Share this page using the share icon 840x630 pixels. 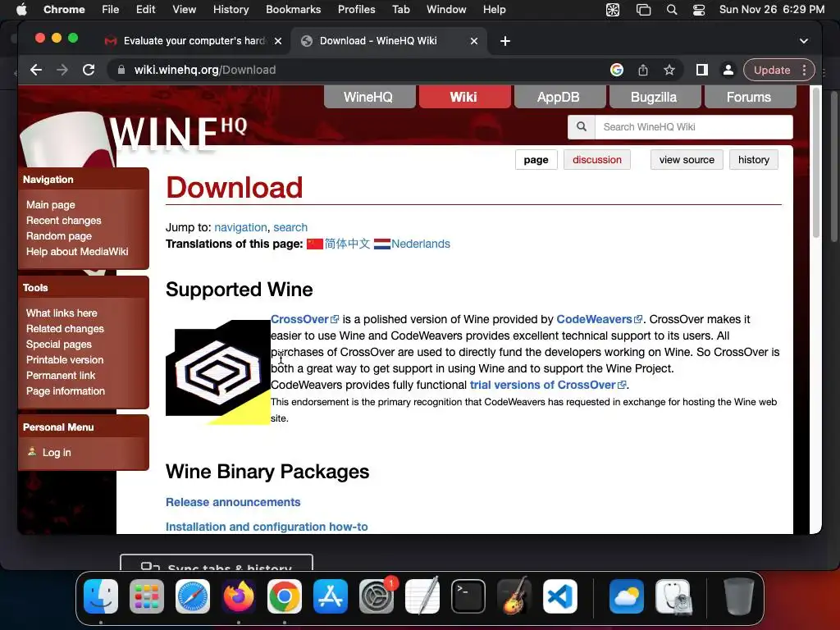coord(643,70)
